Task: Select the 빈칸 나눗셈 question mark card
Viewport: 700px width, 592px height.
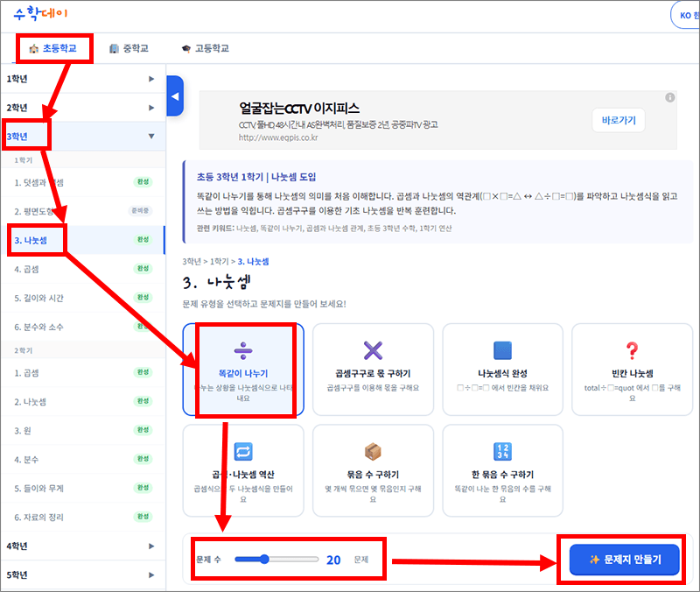Action: point(632,370)
